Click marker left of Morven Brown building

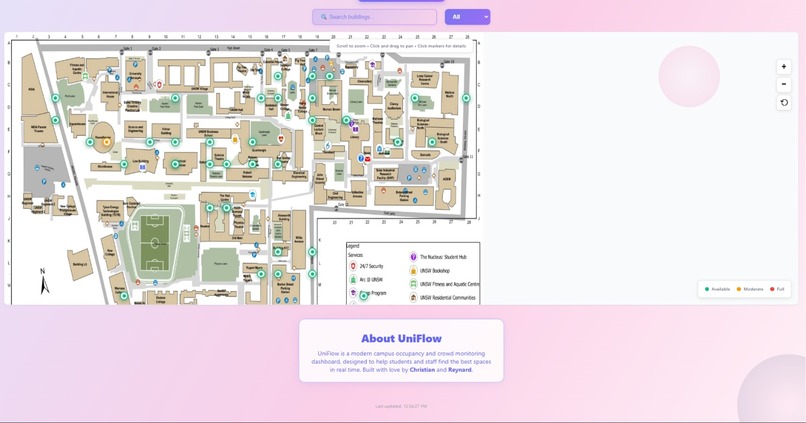click(x=312, y=98)
